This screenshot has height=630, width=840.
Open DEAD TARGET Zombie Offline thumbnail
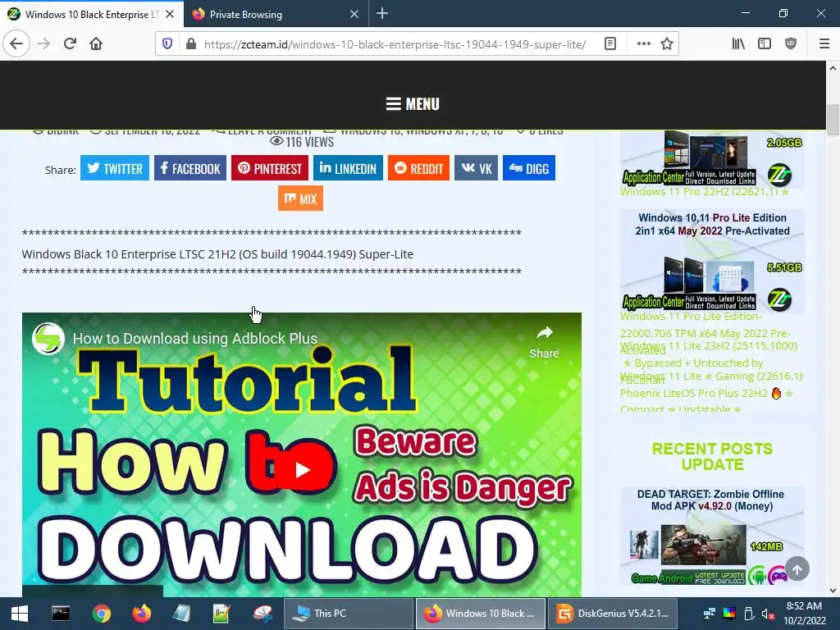point(712,536)
